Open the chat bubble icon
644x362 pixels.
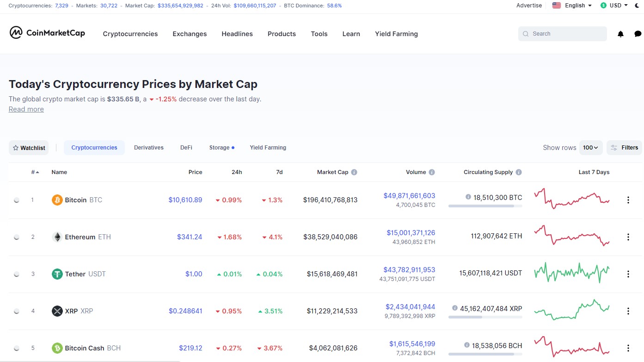638,34
